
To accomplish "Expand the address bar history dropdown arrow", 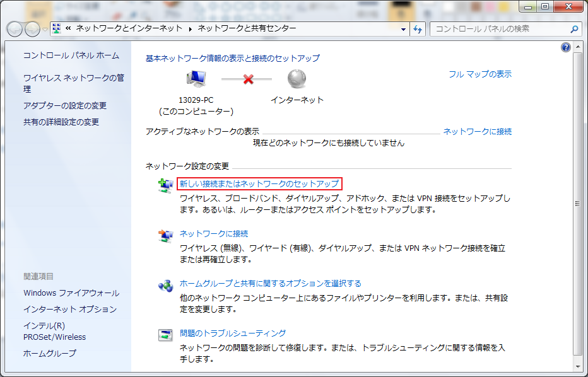I will [403, 29].
